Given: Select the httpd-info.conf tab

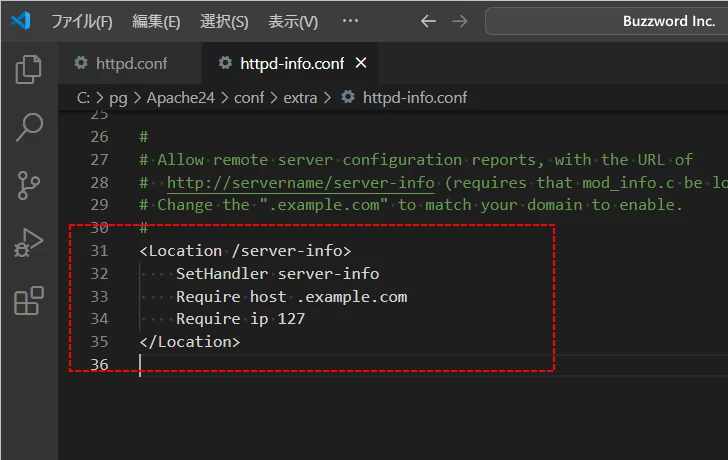Looking at the screenshot, I should pyautogui.click(x=290, y=63).
